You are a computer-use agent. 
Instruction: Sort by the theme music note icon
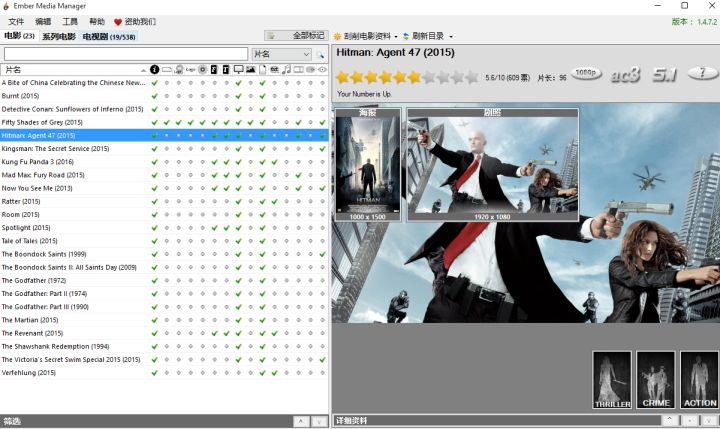click(287, 69)
